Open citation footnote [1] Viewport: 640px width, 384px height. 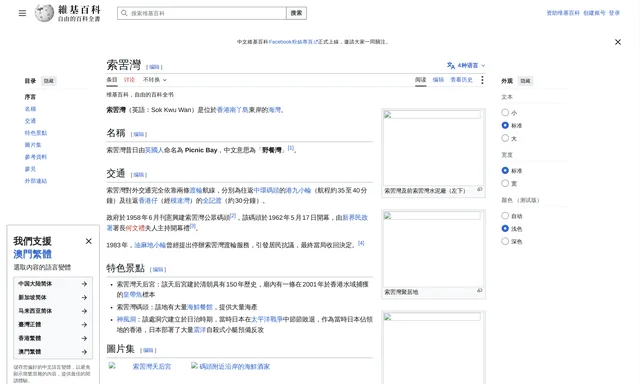tap(291, 148)
